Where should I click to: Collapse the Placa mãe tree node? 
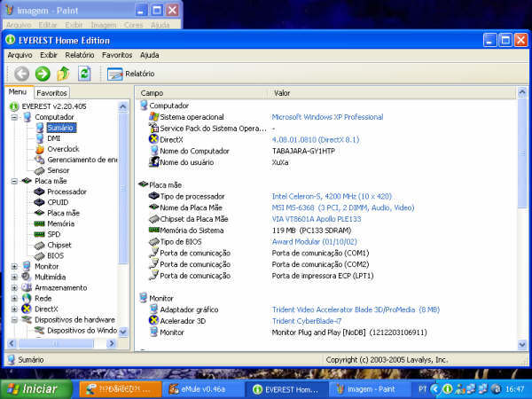click(x=14, y=181)
